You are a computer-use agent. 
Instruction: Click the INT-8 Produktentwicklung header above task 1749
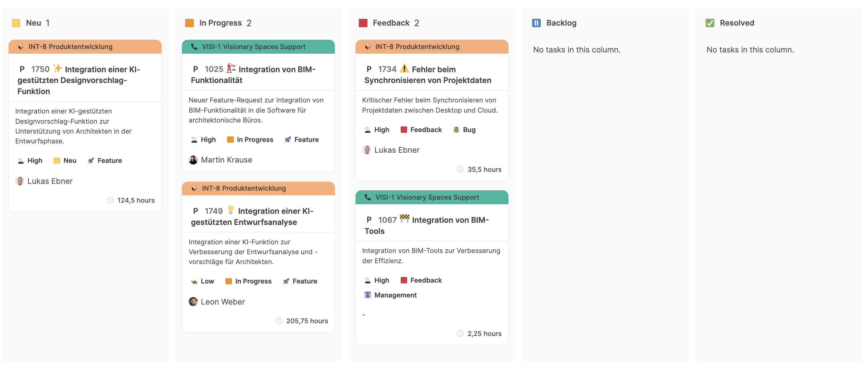(244, 188)
